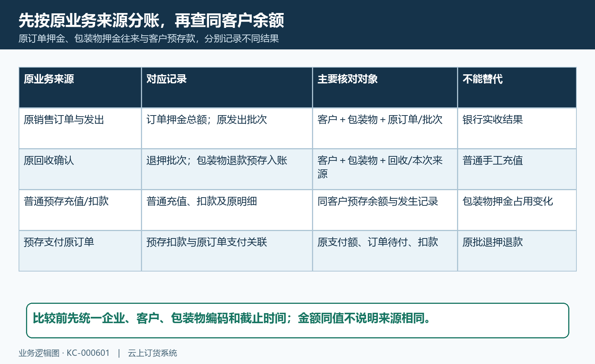Click the column header 主要核对对象
The height and width of the screenshot is (364, 595).
point(385,88)
